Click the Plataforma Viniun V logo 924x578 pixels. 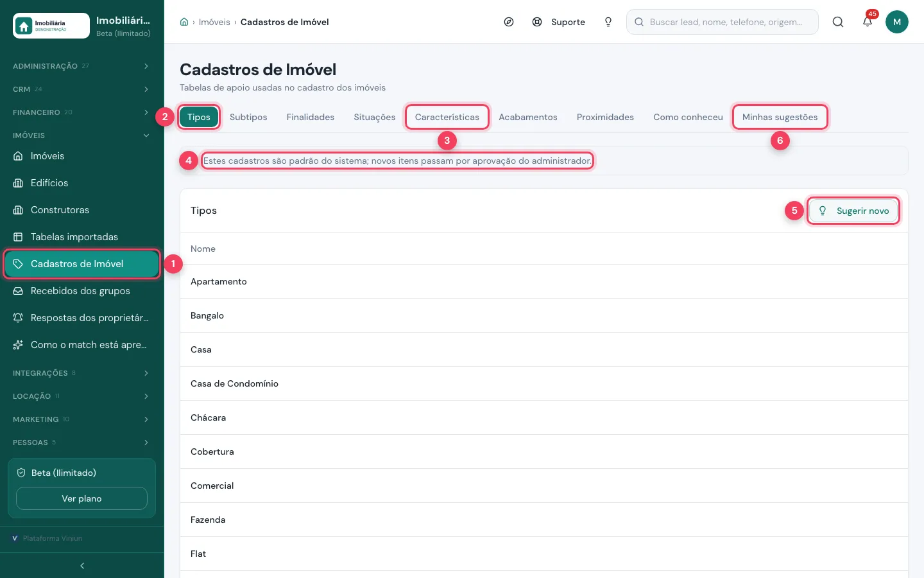coord(15,538)
